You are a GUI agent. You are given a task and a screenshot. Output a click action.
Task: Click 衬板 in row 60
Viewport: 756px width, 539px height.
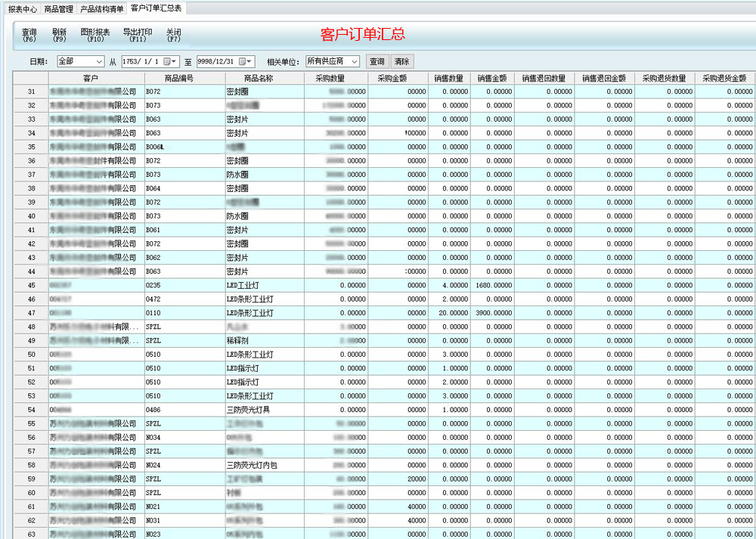click(234, 493)
